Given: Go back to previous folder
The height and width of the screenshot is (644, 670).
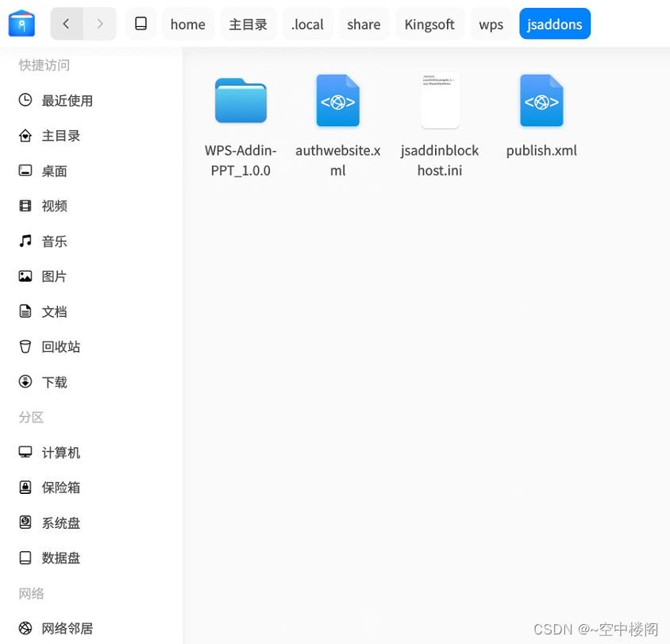Looking at the screenshot, I should click(x=67, y=24).
